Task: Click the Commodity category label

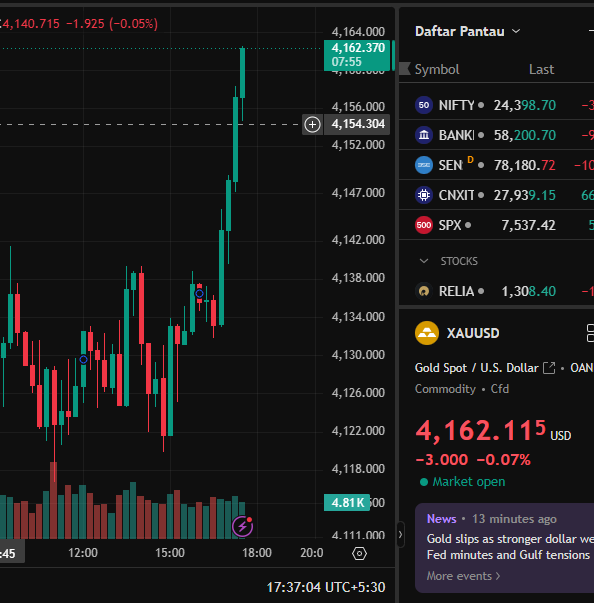Action: (x=445, y=389)
